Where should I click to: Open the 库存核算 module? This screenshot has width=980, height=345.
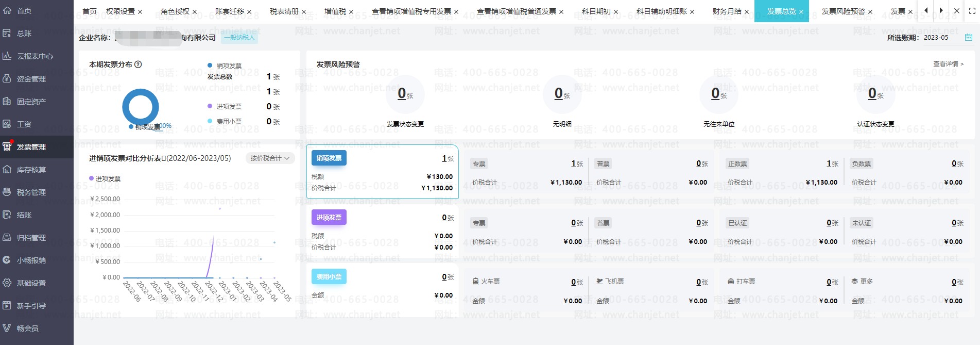(31, 170)
